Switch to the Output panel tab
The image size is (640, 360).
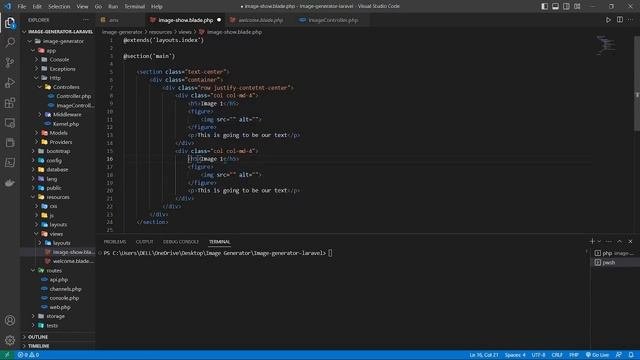(x=144, y=242)
